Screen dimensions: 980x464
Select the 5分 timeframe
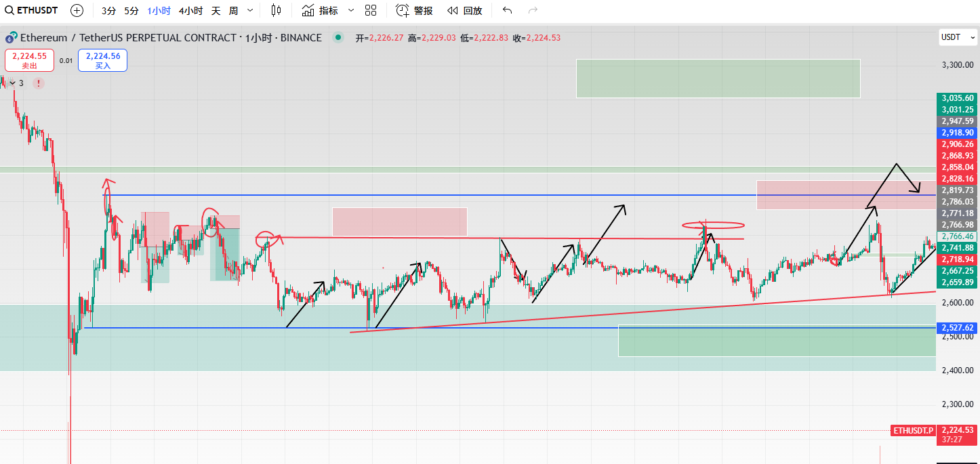click(131, 10)
